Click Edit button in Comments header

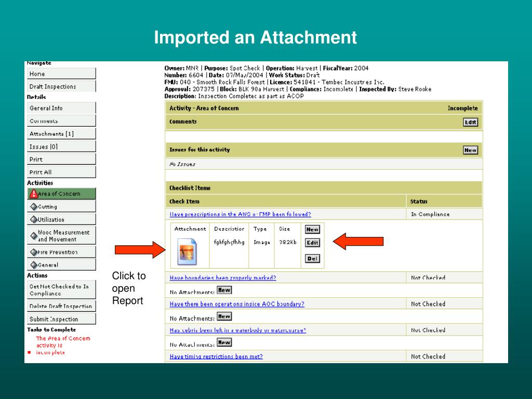[470, 122]
